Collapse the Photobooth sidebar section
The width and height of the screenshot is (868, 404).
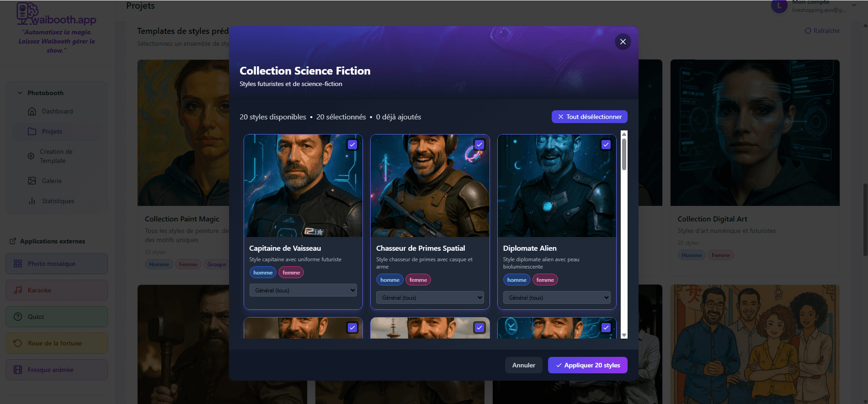[x=20, y=93]
